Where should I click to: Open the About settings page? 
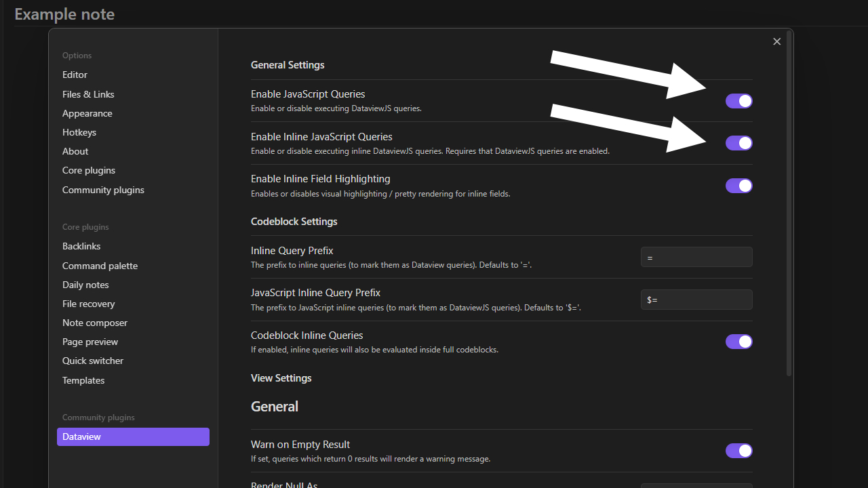[75, 151]
